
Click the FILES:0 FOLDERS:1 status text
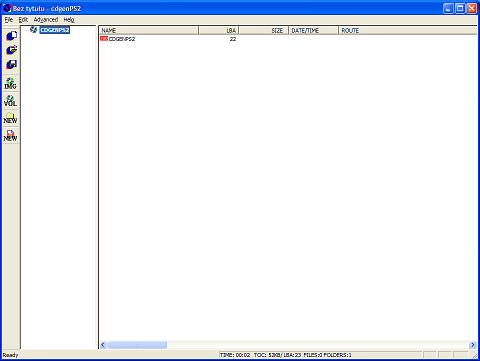click(x=327, y=355)
